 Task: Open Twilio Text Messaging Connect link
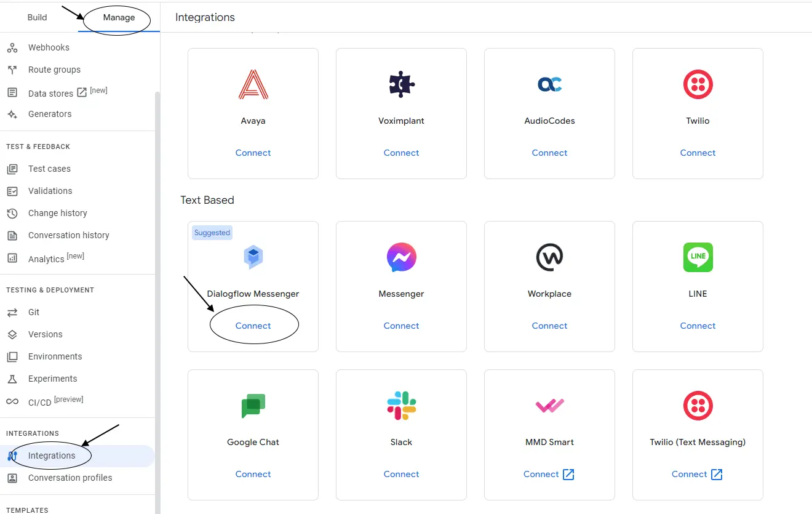(x=697, y=474)
